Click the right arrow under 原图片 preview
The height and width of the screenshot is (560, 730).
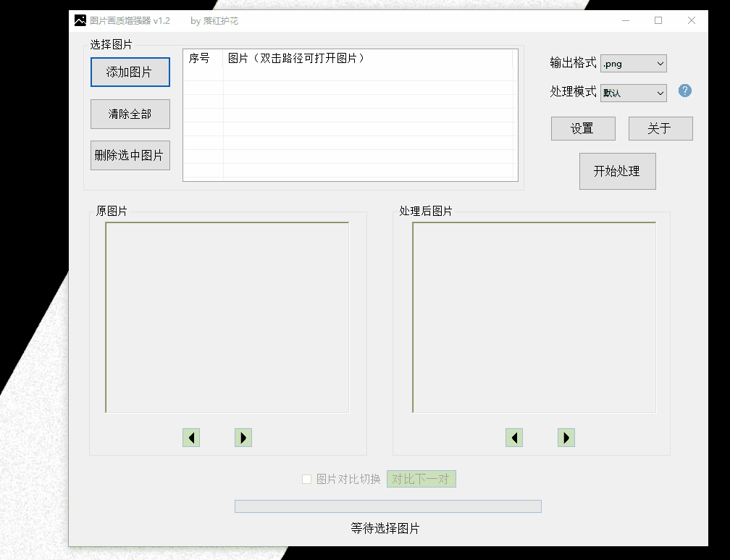[x=243, y=438]
